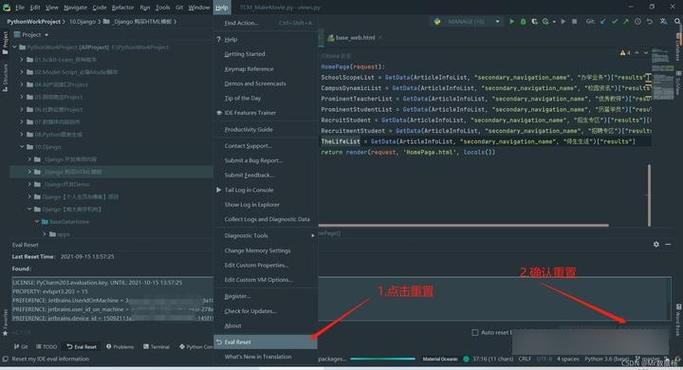The width and height of the screenshot is (683, 370).
Task: Start the Debug bug icon
Action: (523, 21)
